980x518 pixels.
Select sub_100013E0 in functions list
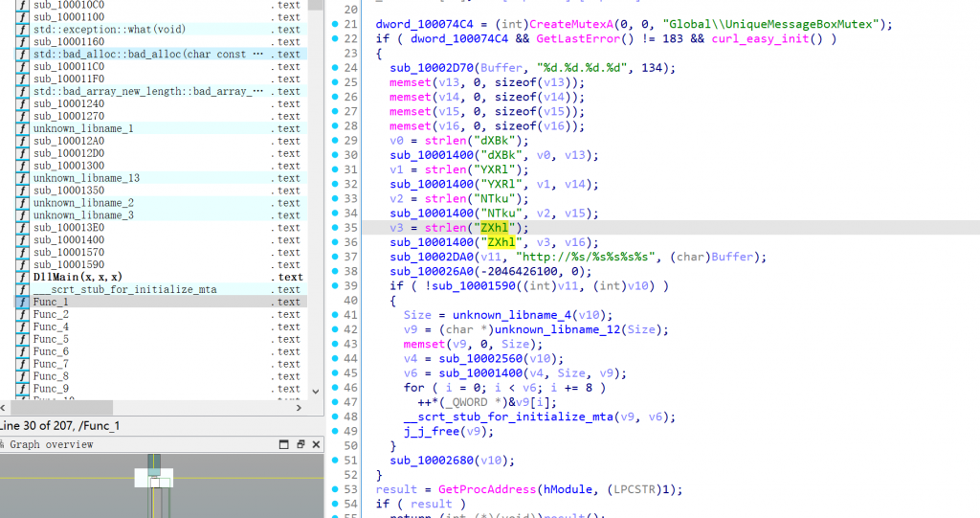click(x=161, y=228)
